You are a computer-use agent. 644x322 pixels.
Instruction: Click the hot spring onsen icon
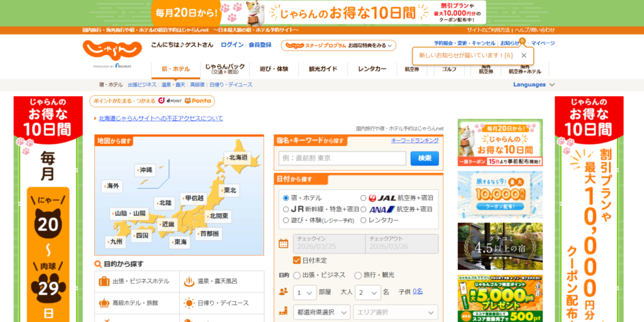(189, 281)
